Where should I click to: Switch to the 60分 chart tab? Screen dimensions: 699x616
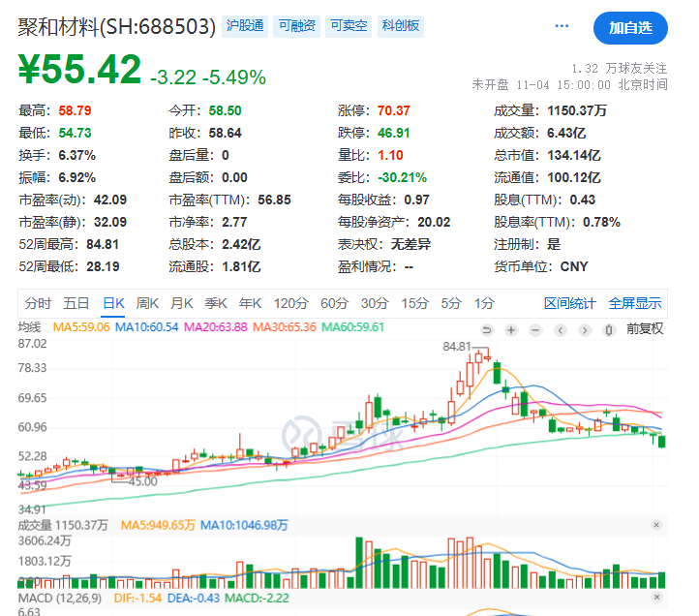tap(334, 303)
